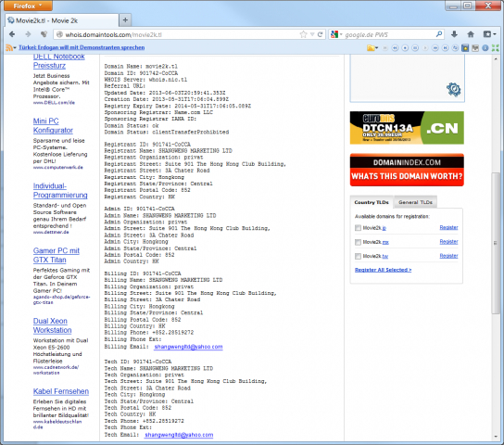Open the Türkei Erdogan news headline link

82,47
